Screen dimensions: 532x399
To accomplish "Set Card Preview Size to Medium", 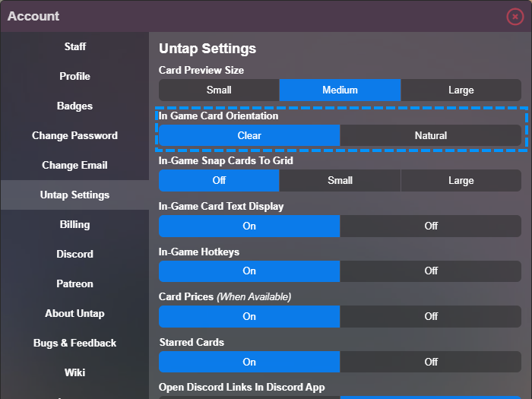I will coord(340,90).
